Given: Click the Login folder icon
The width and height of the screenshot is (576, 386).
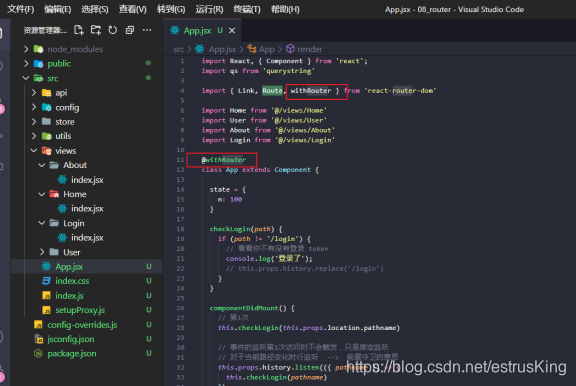Looking at the screenshot, I should coord(54,223).
